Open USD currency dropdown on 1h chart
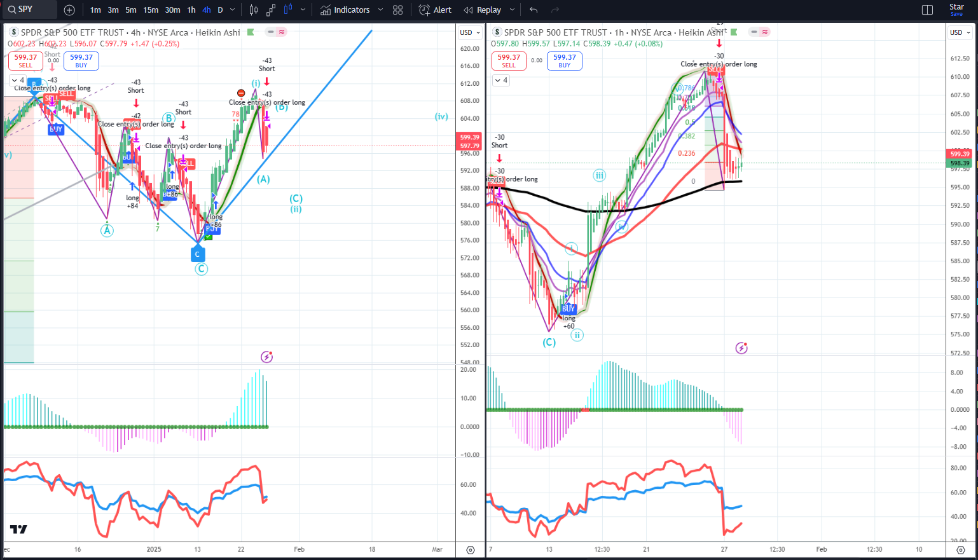 tap(960, 32)
